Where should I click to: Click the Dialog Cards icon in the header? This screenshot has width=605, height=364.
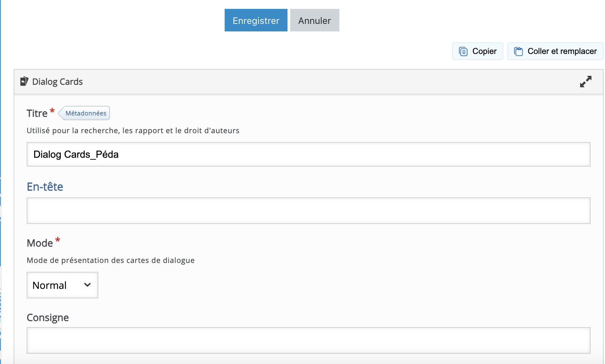[24, 81]
